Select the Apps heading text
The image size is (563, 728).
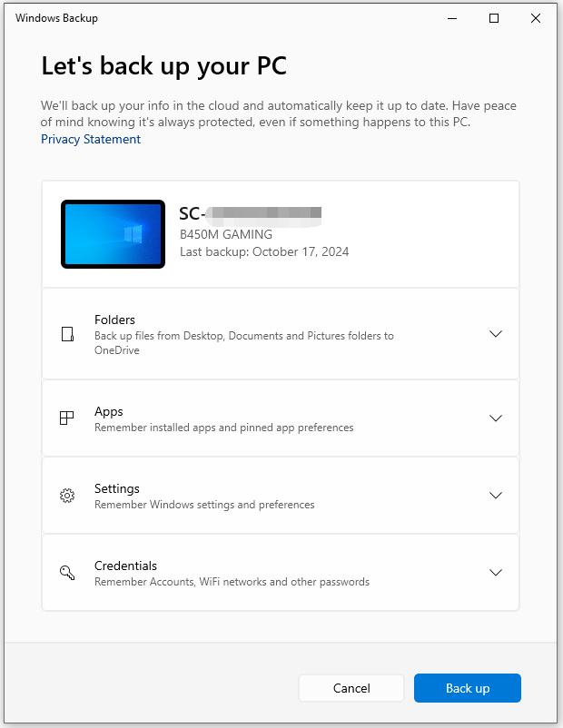click(108, 412)
